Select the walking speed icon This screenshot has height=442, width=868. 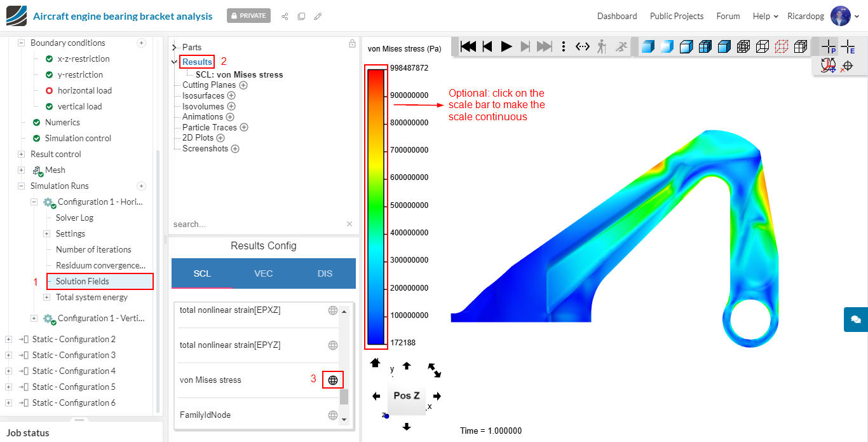point(602,46)
